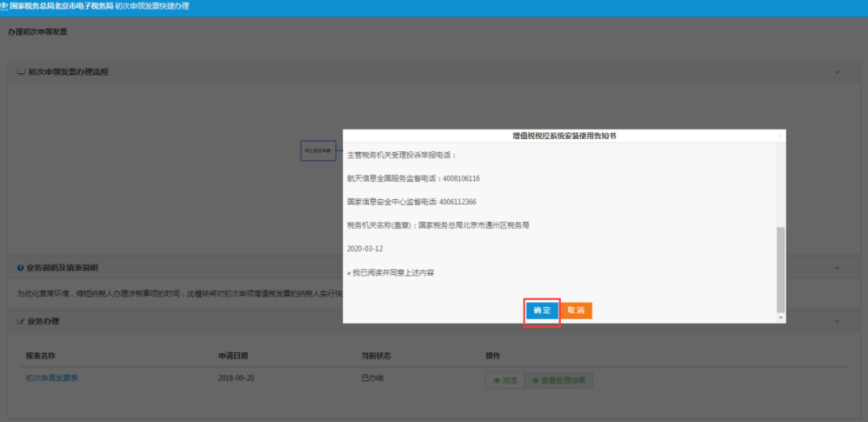868x422 pixels.
Task: Click the 增值税税控系统安装使用告知书 dialog title bar
Action: 564,137
